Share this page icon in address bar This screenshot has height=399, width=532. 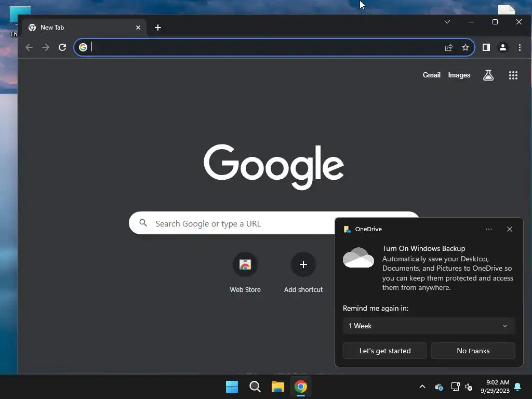point(449,47)
